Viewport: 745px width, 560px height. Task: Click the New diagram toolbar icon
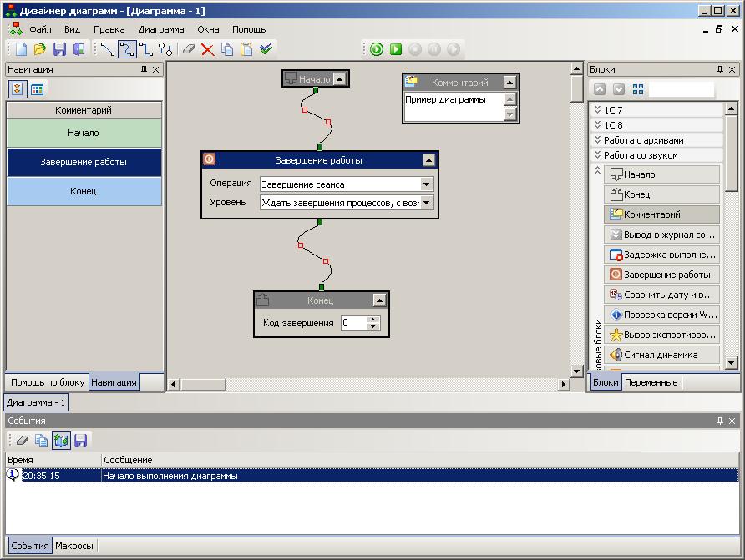click(x=22, y=49)
